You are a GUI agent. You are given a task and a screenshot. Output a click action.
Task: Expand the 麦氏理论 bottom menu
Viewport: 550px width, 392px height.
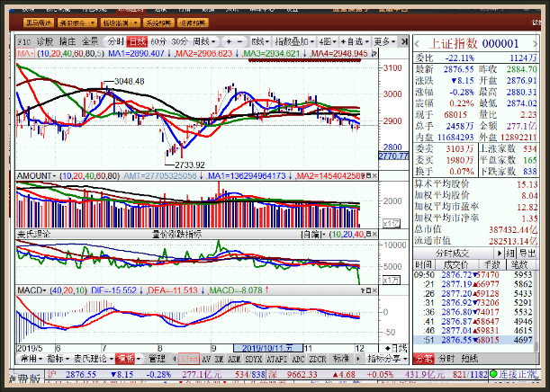point(94,359)
